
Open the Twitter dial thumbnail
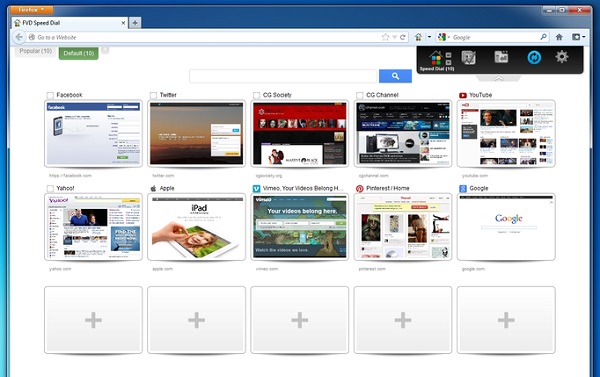[196, 134]
